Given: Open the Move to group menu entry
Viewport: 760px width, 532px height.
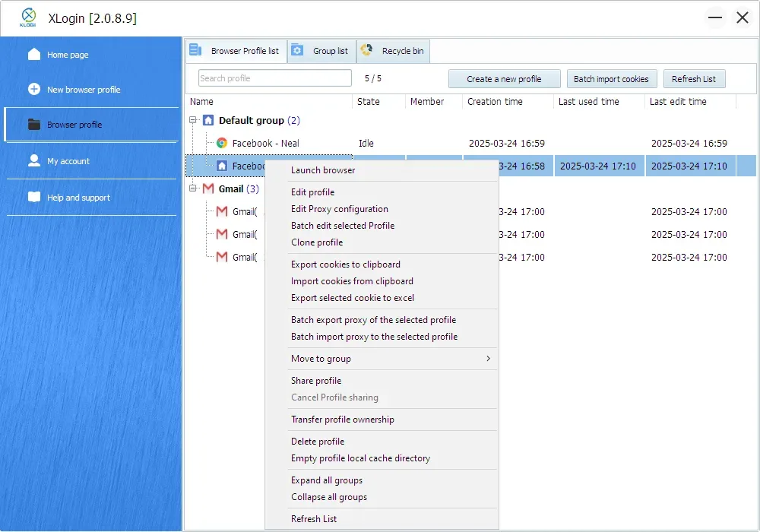Looking at the screenshot, I should pyautogui.click(x=382, y=359).
